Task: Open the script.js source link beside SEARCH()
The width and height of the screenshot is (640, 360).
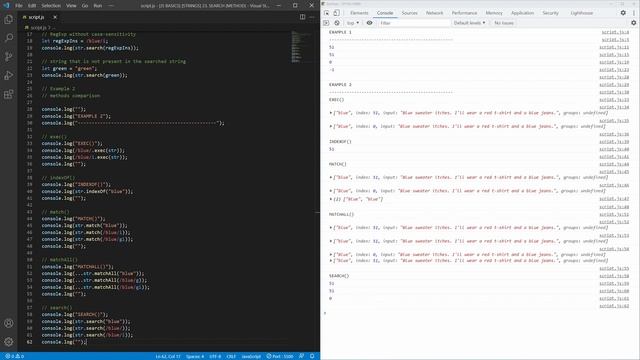Action: (614, 276)
